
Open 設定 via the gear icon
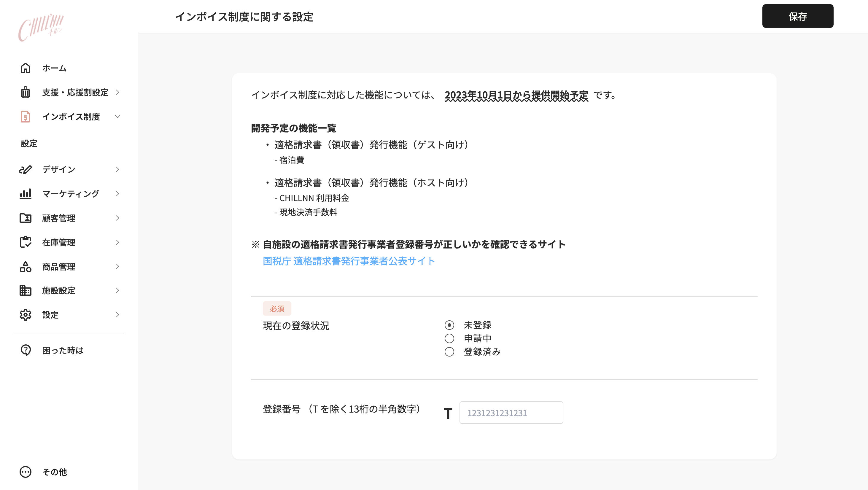(x=25, y=315)
